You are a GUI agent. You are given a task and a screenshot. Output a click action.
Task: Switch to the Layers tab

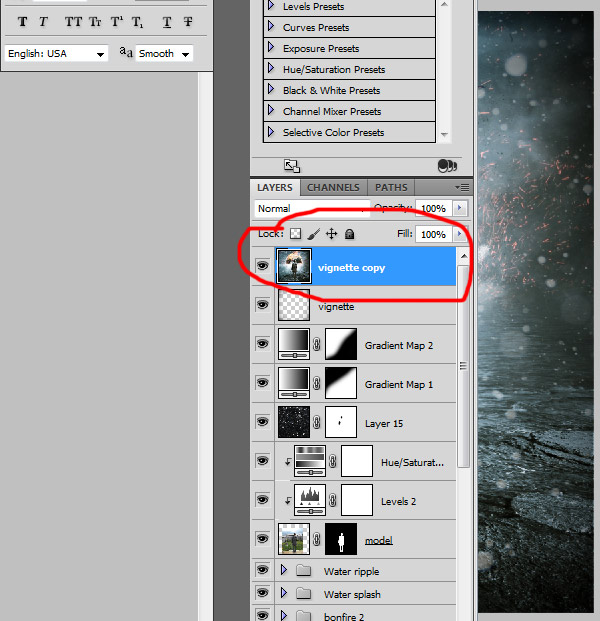[x=275, y=187]
